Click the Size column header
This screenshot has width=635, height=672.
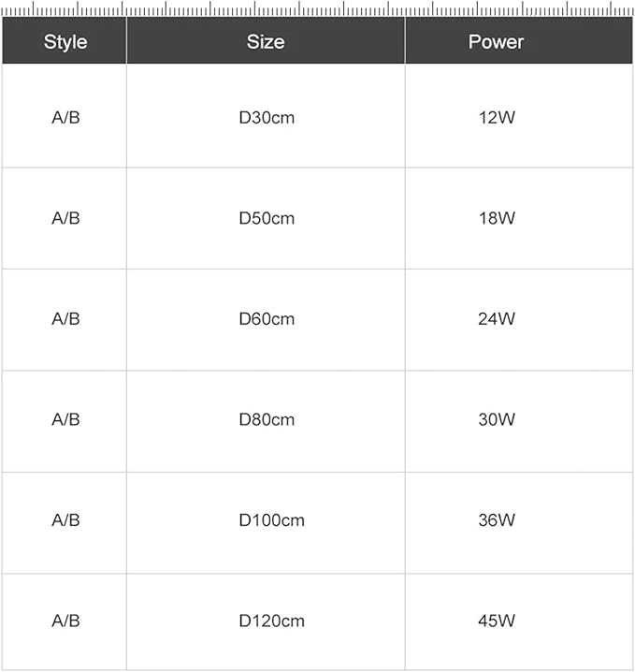266,41
